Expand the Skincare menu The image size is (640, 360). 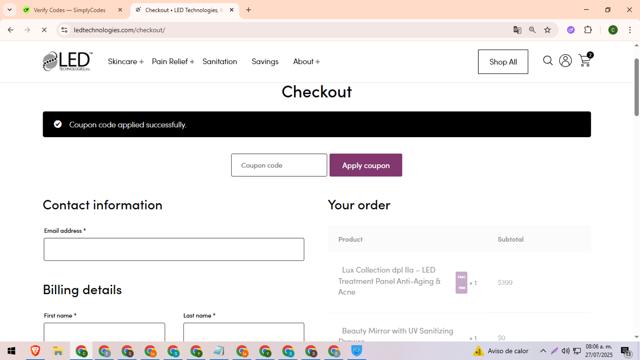tap(126, 62)
